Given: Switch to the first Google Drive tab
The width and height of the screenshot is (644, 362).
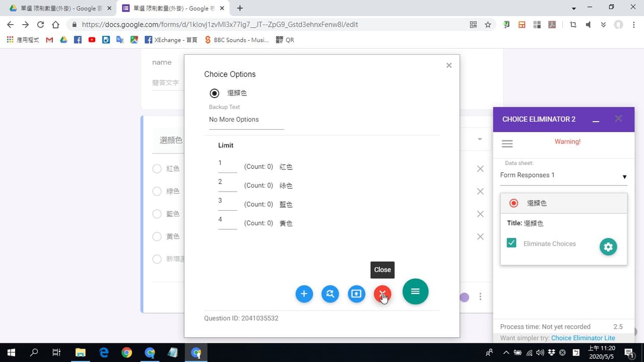Looking at the screenshot, I should point(58,9).
